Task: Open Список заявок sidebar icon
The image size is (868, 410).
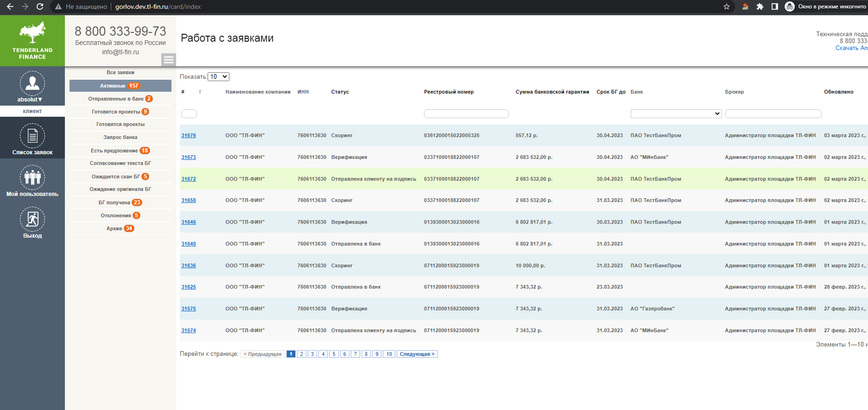Action: click(32, 136)
